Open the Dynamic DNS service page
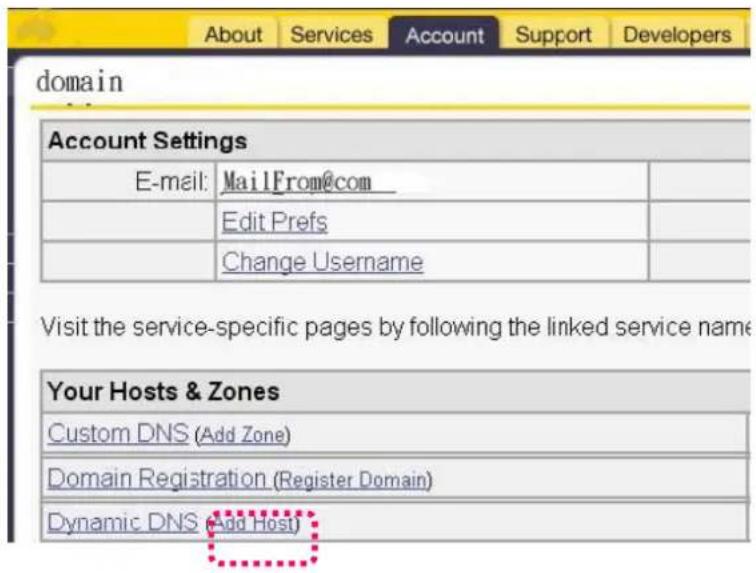Screen dimensions: 756x573 tap(122, 522)
